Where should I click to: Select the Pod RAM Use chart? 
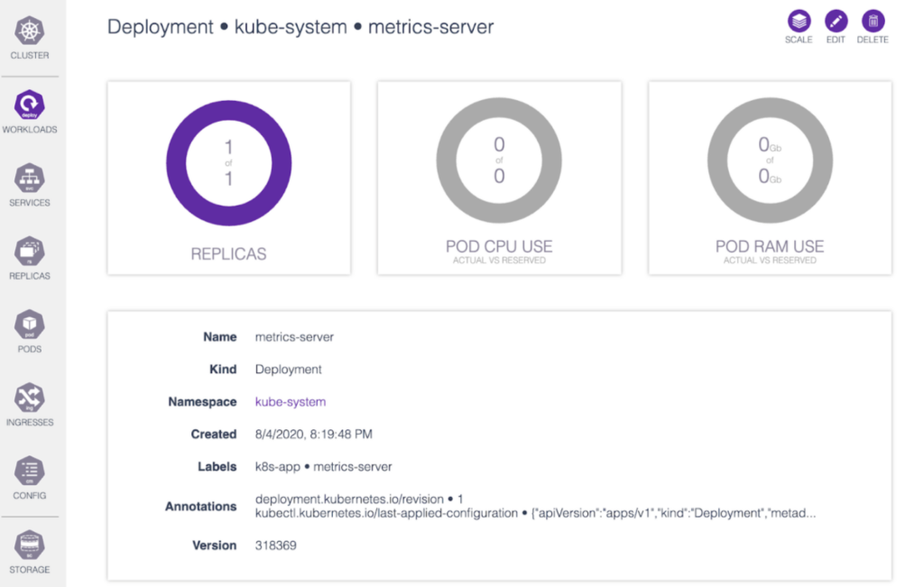(769, 162)
